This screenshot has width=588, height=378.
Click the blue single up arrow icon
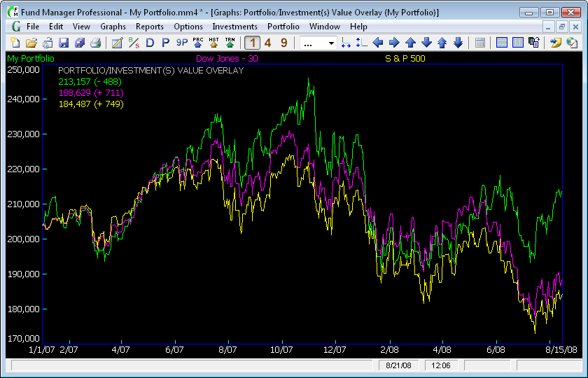tap(411, 43)
